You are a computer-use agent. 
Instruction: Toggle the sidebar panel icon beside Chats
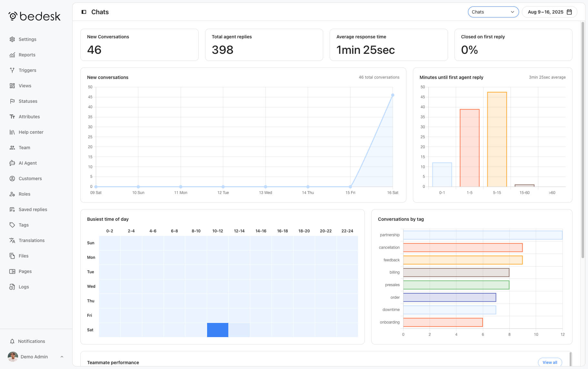[x=84, y=12]
